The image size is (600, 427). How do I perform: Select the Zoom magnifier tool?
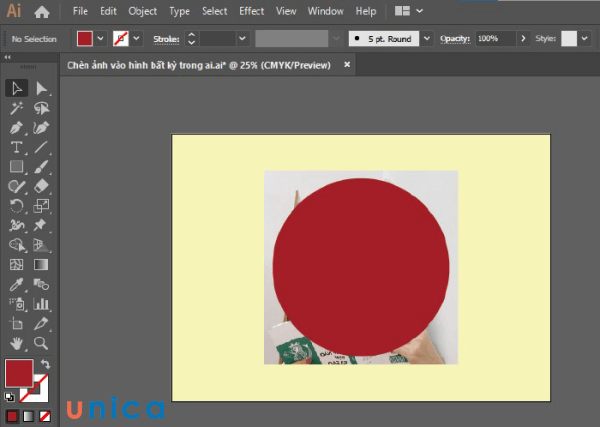[41, 343]
